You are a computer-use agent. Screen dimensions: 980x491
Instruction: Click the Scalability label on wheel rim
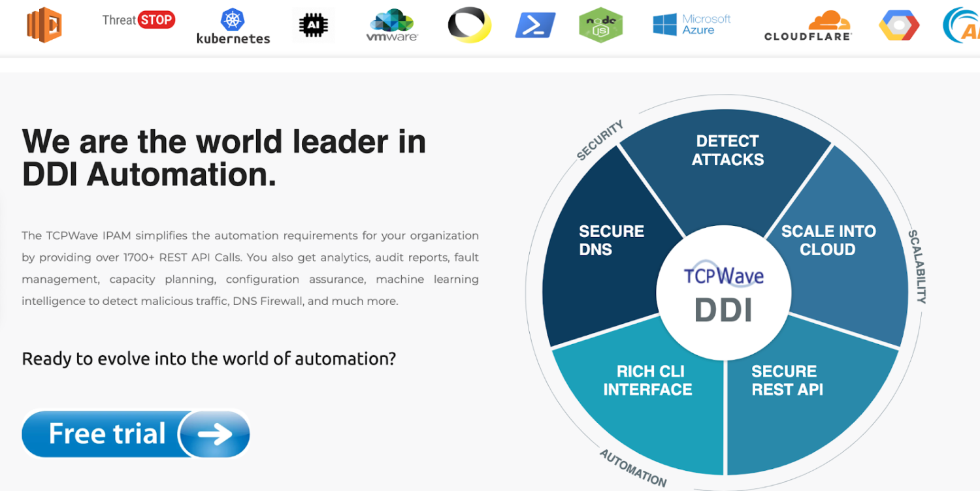pyautogui.click(x=917, y=266)
